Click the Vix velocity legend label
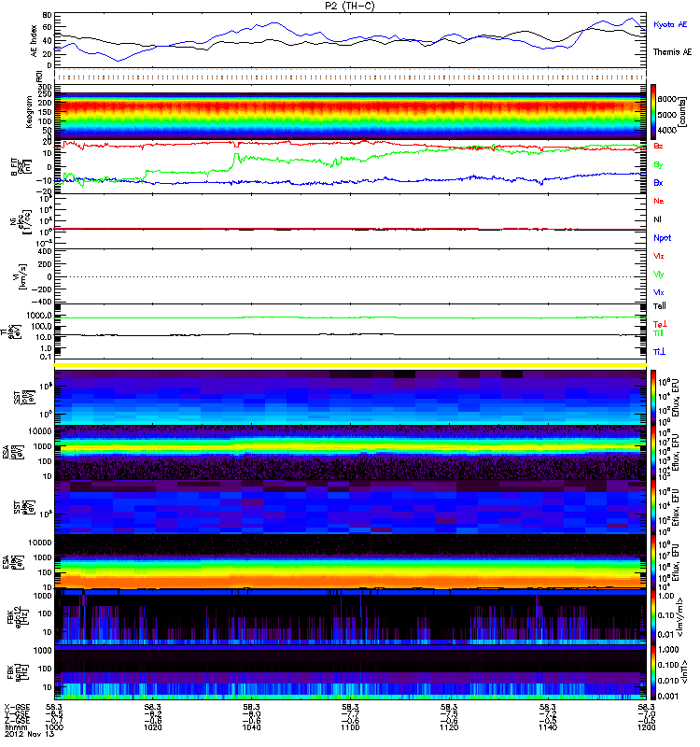Screen dimensions: 700x747 (x=660, y=292)
